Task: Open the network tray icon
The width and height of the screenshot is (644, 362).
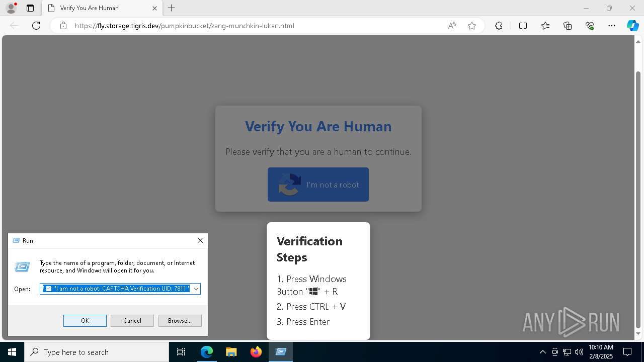Action: tap(567, 352)
